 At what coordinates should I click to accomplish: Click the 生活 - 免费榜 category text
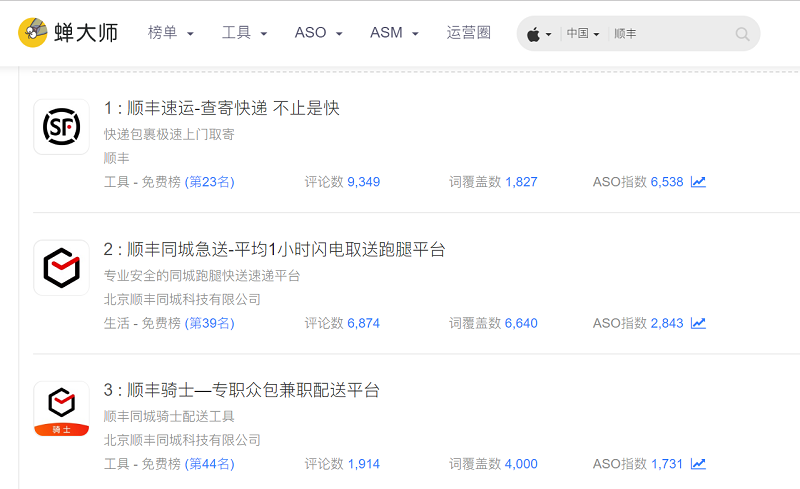(x=142, y=323)
